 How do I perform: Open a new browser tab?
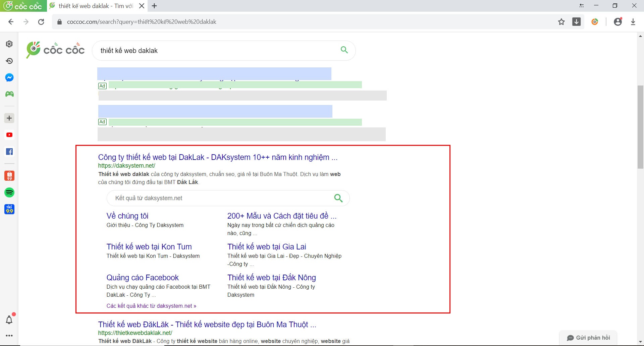154,6
